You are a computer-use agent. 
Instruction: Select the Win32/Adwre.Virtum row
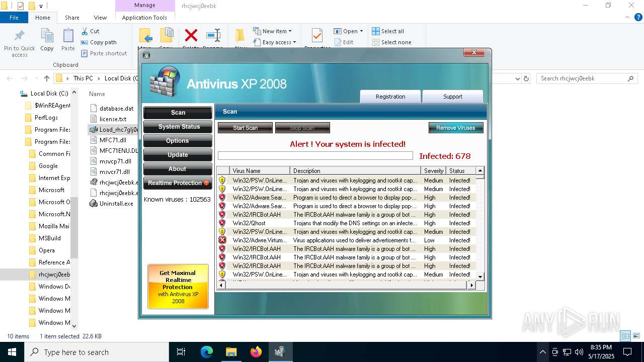347,240
